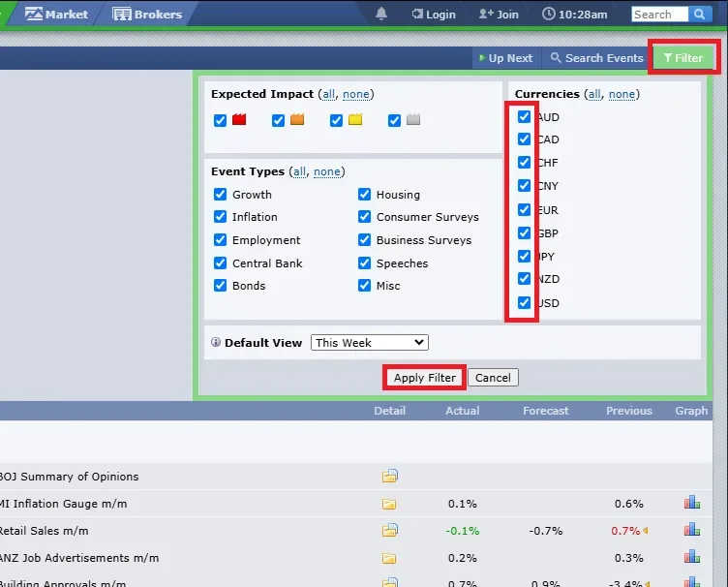Open Search Events panel
This screenshot has height=587, width=728.
tap(596, 58)
